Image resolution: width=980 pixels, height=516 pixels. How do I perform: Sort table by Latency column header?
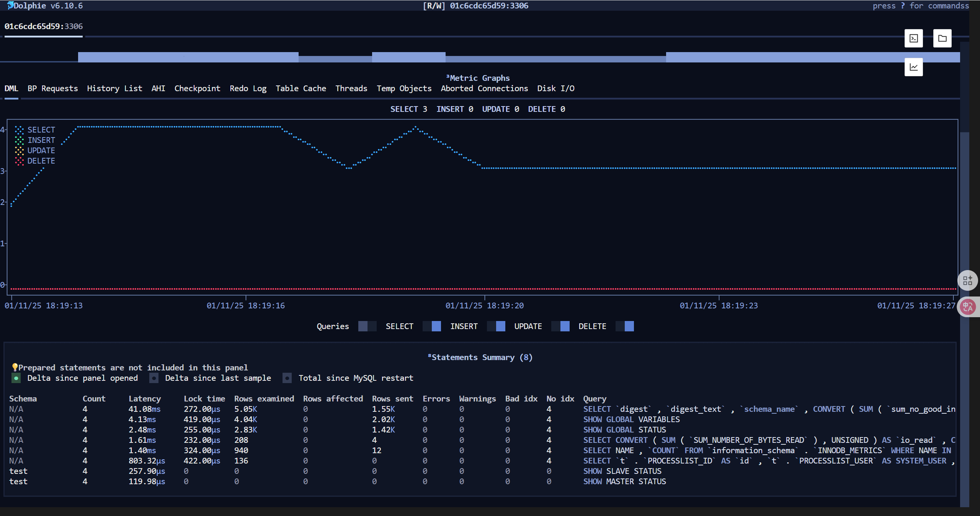tap(144, 399)
